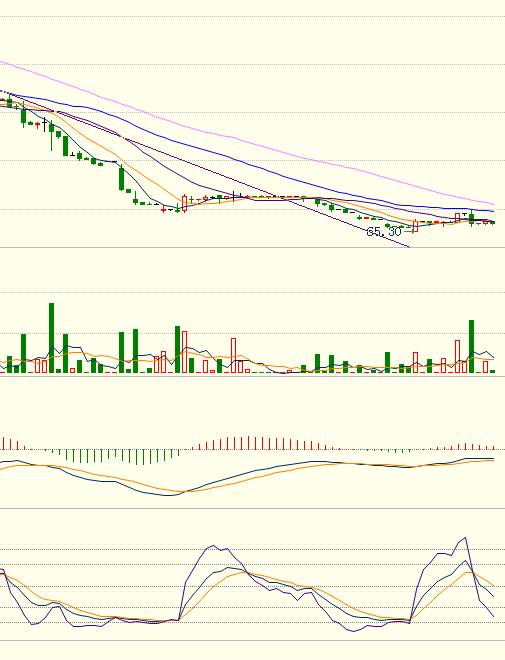
Task: Click the red hollow candlestick beside 65.30 label
Action: click(415, 226)
